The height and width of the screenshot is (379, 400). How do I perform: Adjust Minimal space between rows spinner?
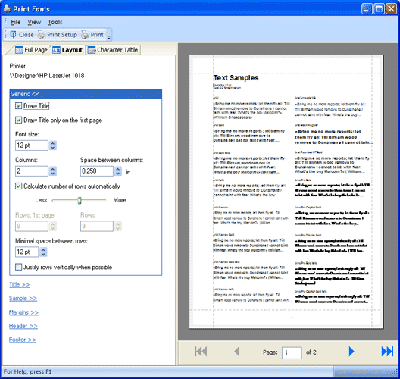43,252
